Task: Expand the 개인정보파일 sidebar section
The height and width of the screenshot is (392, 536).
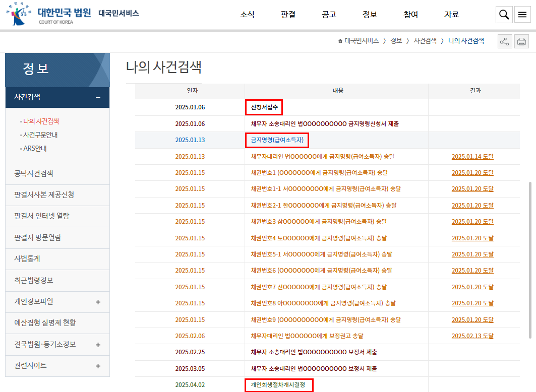Action: (98, 302)
